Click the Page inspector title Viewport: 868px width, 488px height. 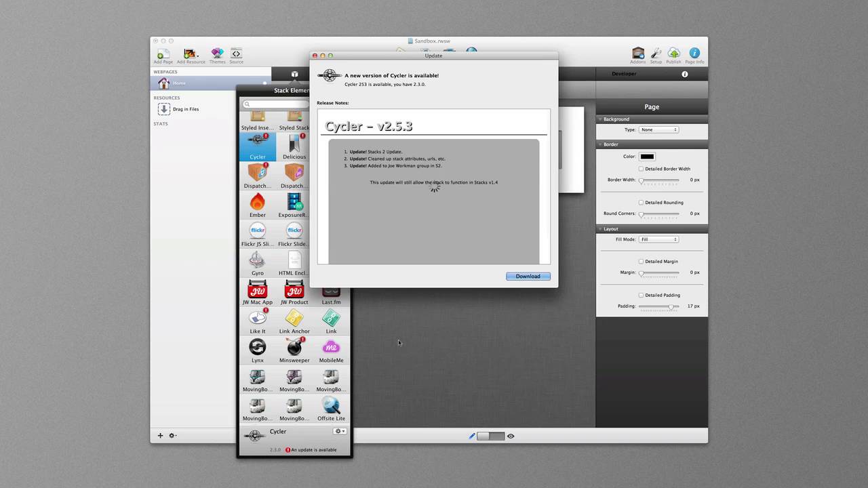pyautogui.click(x=652, y=107)
